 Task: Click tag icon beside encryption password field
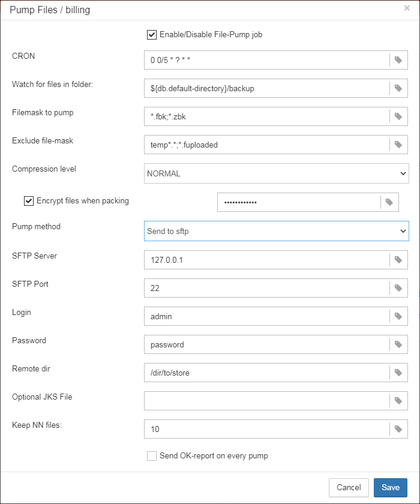pyautogui.click(x=389, y=202)
